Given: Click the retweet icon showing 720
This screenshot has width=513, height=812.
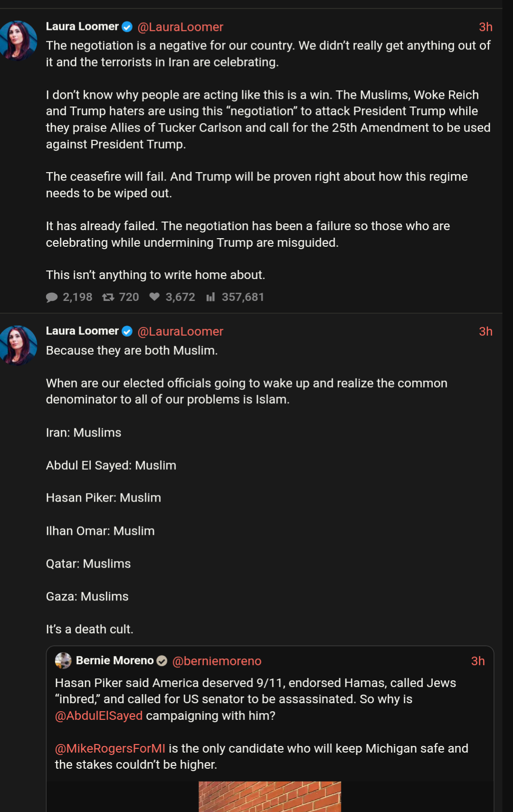Looking at the screenshot, I should (108, 298).
